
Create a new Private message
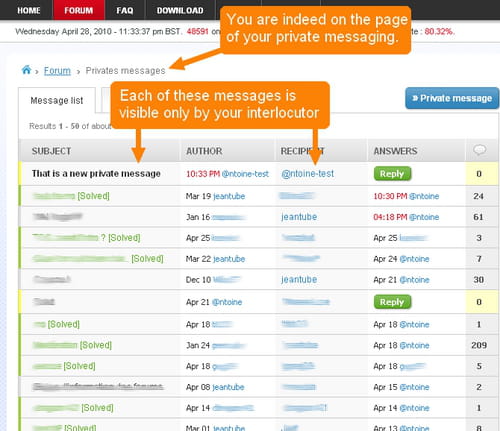click(x=452, y=98)
